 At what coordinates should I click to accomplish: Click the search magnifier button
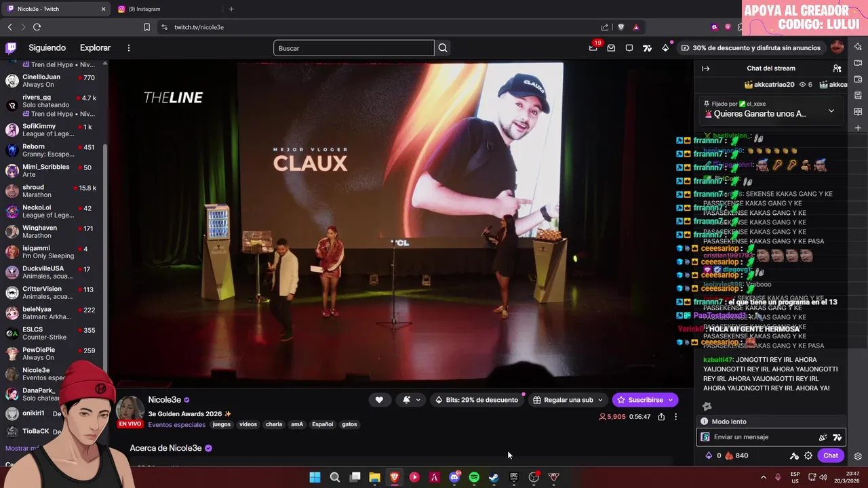point(443,48)
